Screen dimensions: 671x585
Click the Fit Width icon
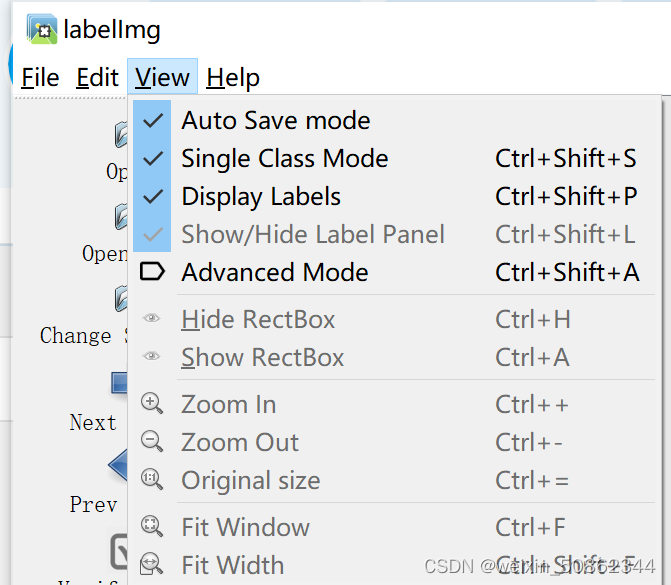152,564
